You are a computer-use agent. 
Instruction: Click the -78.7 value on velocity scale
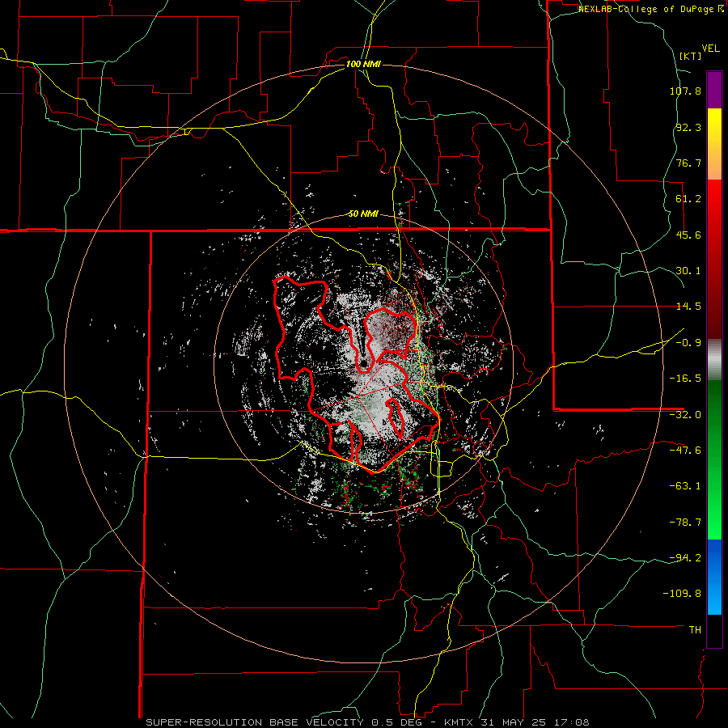685,523
